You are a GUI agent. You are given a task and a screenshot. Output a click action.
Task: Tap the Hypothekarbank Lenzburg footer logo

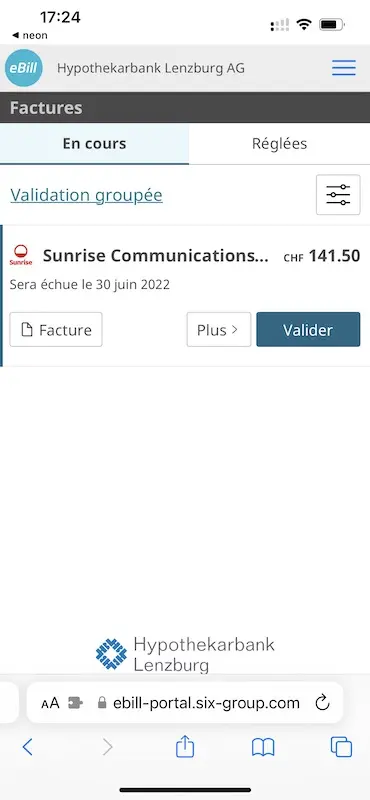pyautogui.click(x=185, y=654)
